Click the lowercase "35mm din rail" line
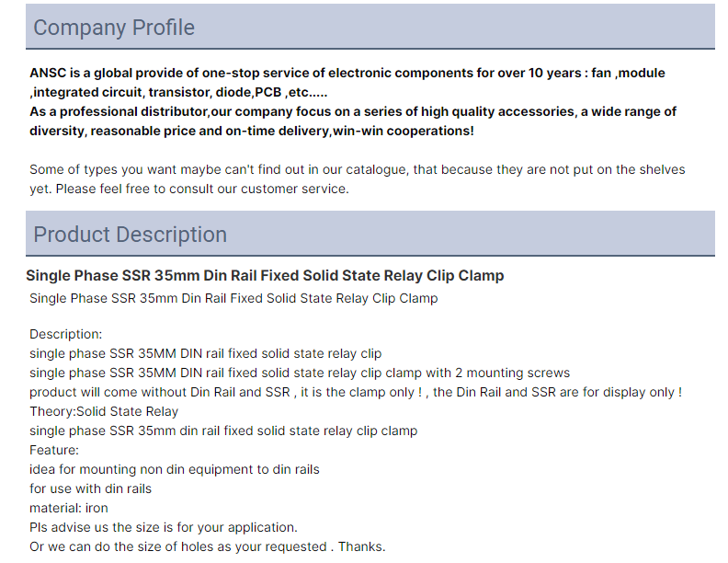Viewport: 728px width, 563px height. coord(223,431)
